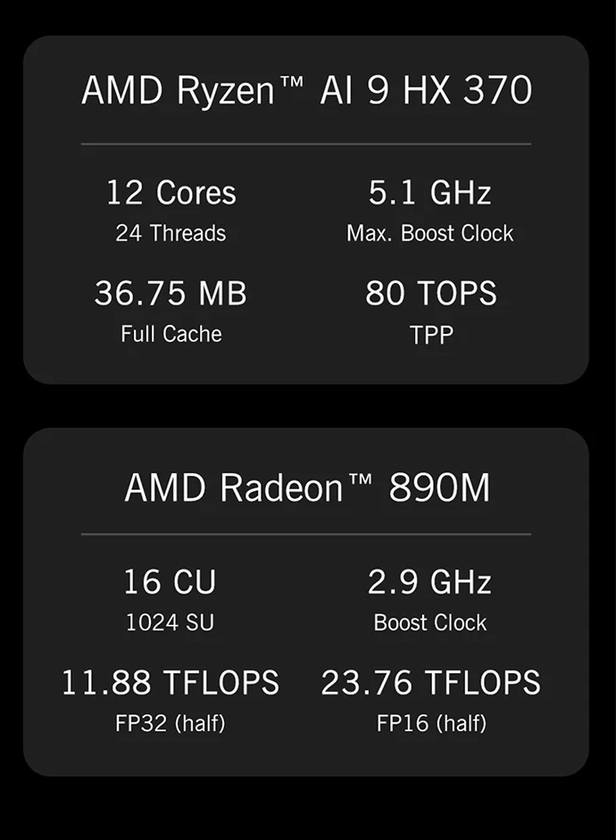Click the AMD Radeon 890M title
616x840 pixels.
pyautogui.click(x=306, y=488)
